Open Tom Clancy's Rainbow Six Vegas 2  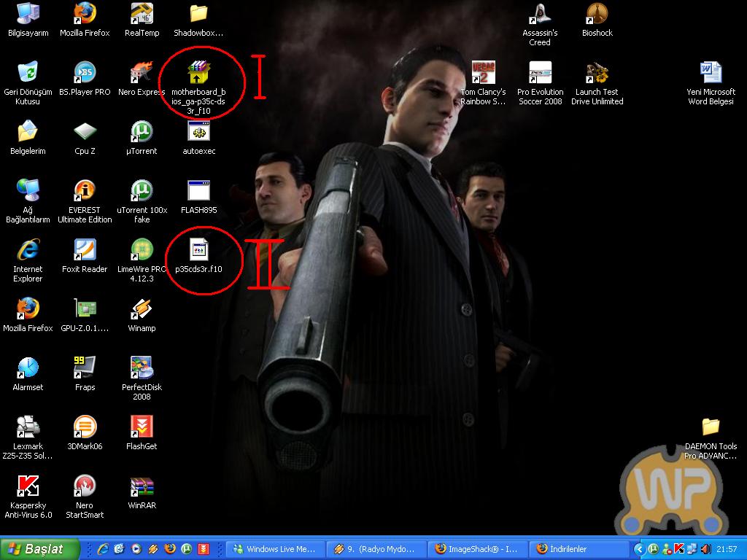pos(483,83)
